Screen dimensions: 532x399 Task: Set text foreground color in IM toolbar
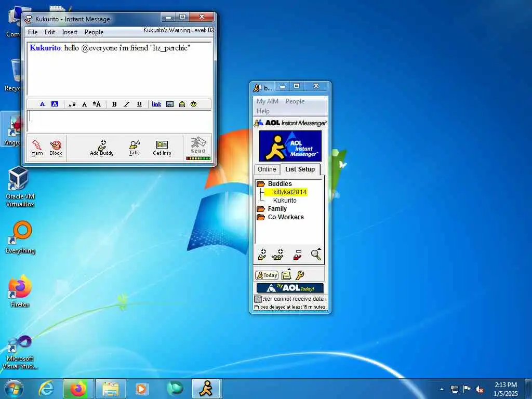click(x=43, y=104)
